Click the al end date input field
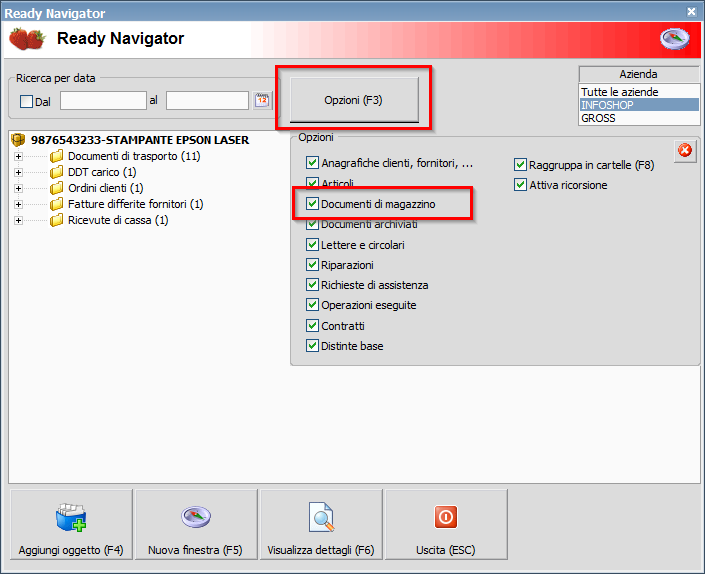Screen dimensions: 705x574 coord(207,101)
